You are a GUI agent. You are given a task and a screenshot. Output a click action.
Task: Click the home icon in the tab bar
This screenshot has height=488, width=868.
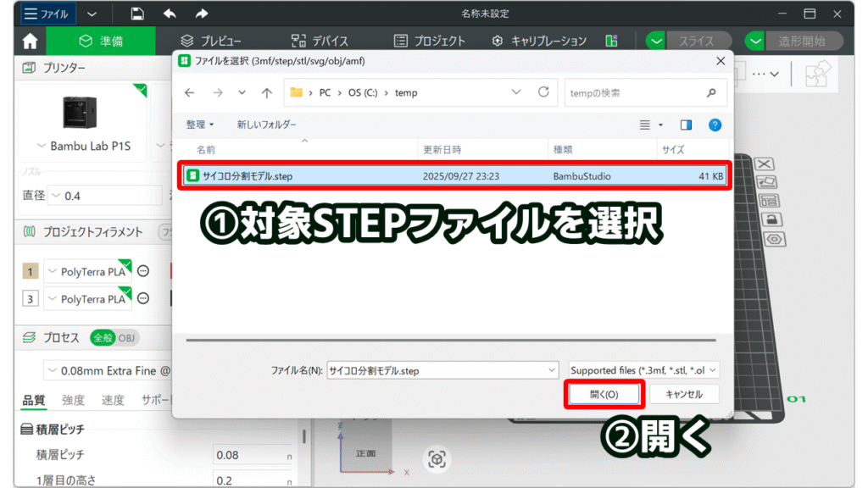pyautogui.click(x=30, y=41)
